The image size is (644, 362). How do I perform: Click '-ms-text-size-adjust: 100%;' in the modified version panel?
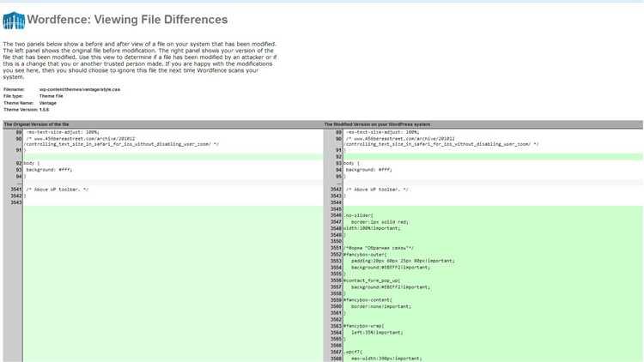(x=382, y=132)
